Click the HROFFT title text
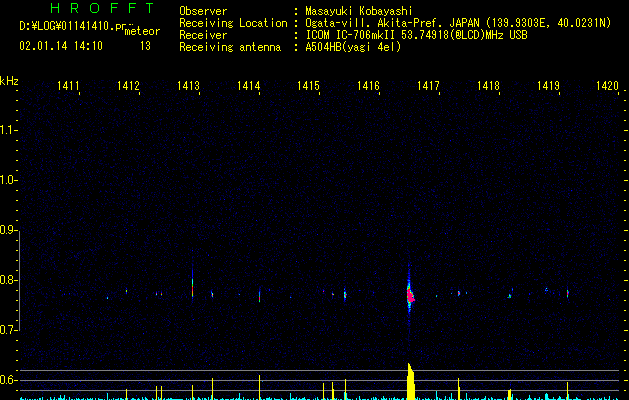 102,8
